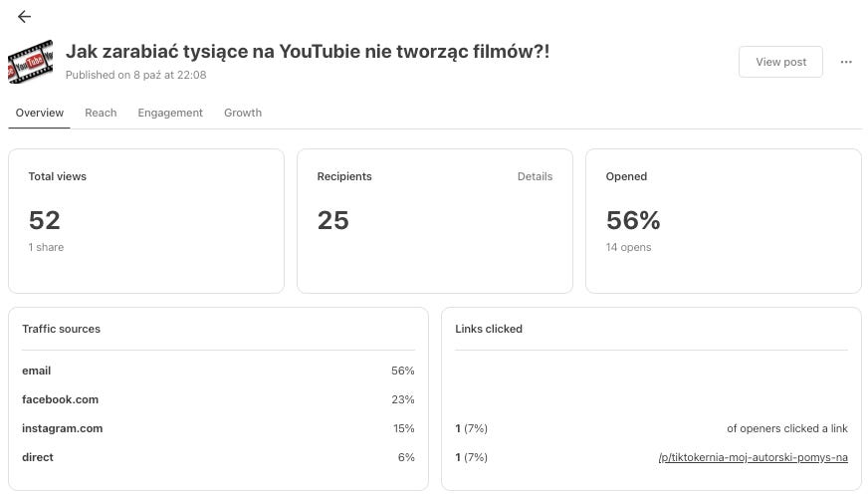Follow the tiktokernia-moj-autorski-pomys-na link

[753, 457]
